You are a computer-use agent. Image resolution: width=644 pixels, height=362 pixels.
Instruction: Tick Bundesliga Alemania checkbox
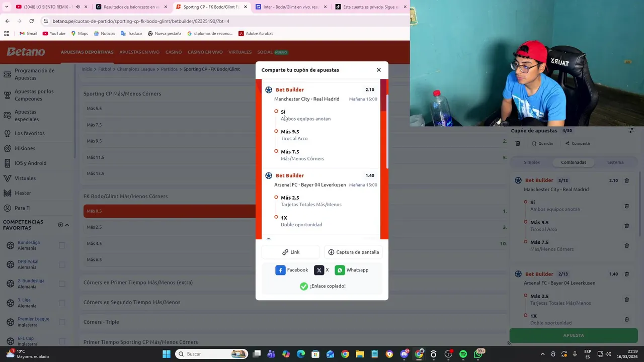pos(62,245)
